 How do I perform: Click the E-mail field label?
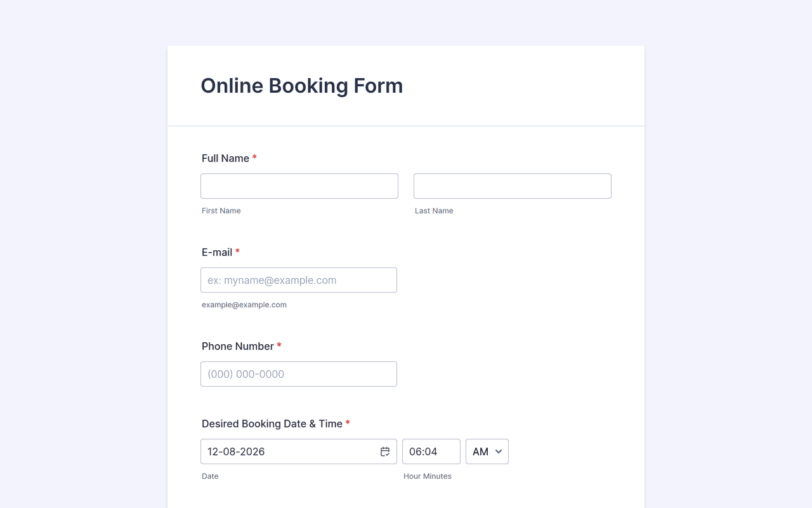pos(217,252)
